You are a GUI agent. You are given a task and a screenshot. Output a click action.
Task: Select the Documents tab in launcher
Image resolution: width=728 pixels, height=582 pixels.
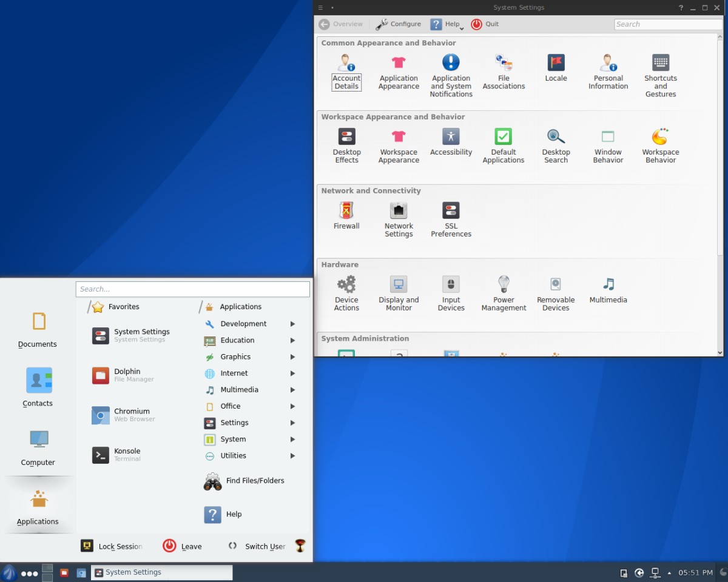(x=38, y=329)
